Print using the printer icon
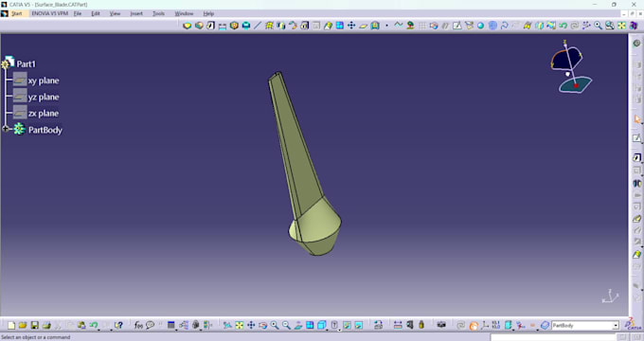Viewport: 644px width, 341px height. (46, 326)
